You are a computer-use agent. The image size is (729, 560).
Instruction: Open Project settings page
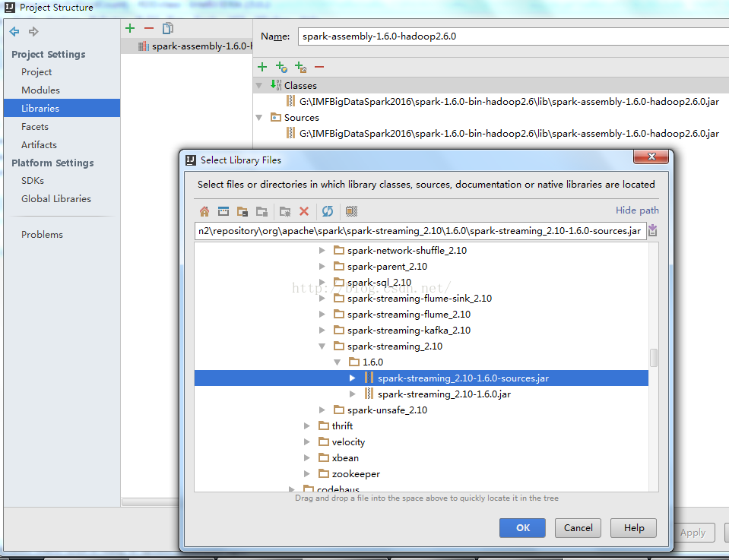pos(36,72)
